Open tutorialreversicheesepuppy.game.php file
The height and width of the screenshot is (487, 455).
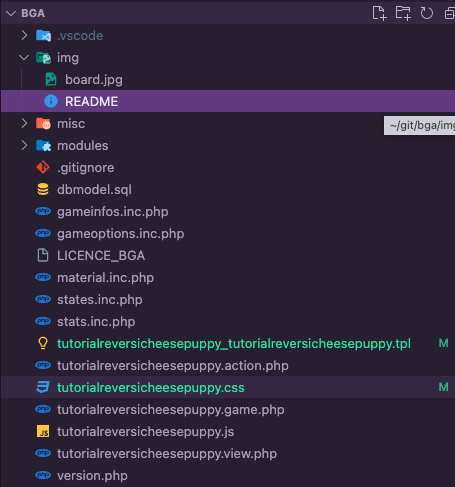(x=171, y=410)
